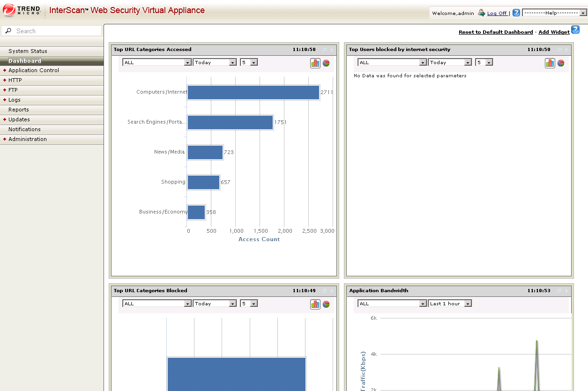Click the Log Off link

pyautogui.click(x=497, y=13)
